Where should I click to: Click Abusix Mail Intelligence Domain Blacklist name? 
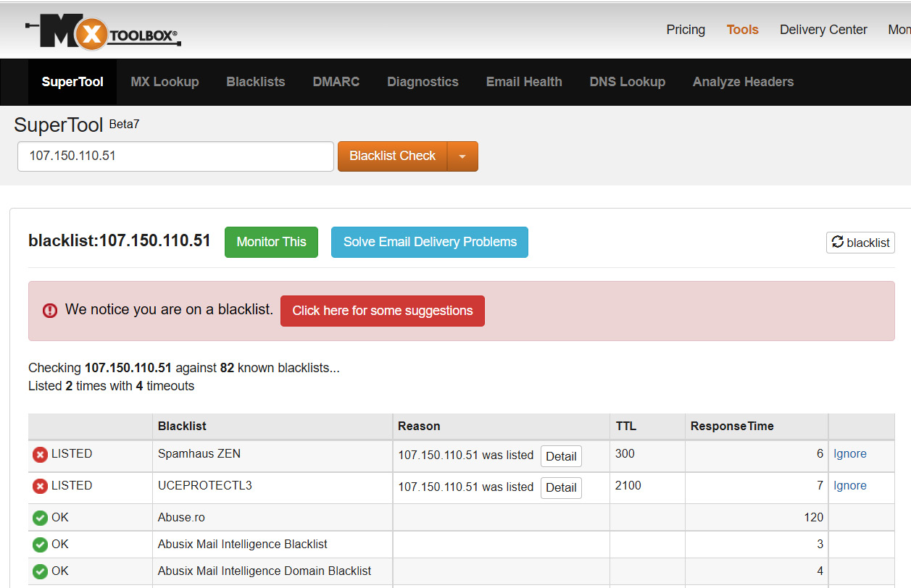pyautogui.click(x=265, y=571)
